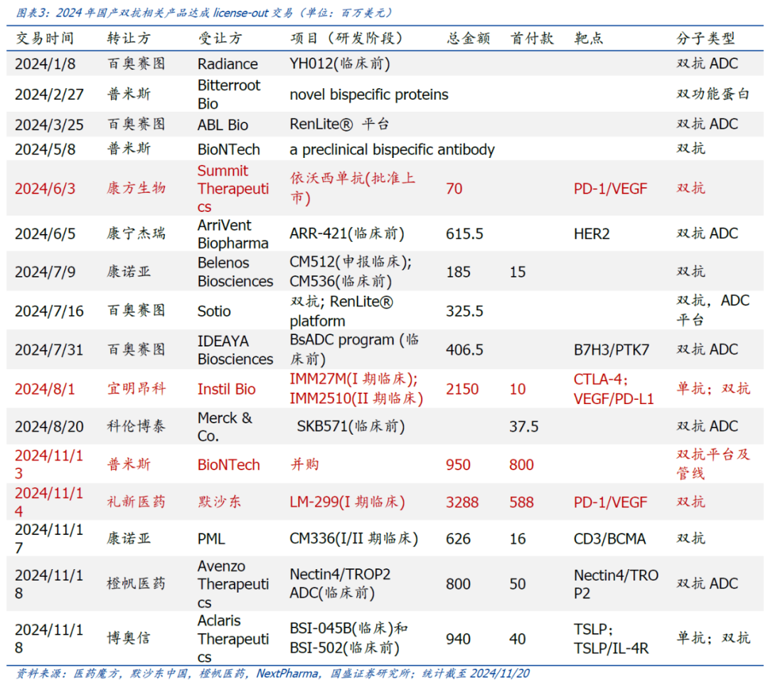Click the total amount '615.5'
The width and height of the screenshot is (768, 700).
pos(464,233)
